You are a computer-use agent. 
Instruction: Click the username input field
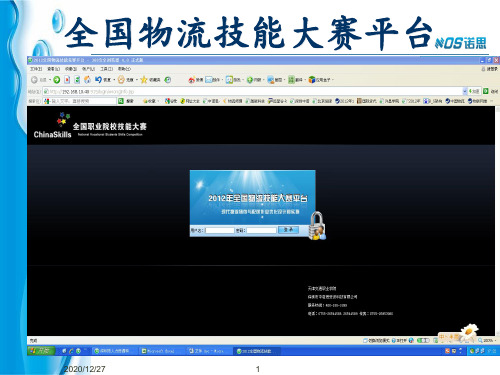[x=220, y=230]
